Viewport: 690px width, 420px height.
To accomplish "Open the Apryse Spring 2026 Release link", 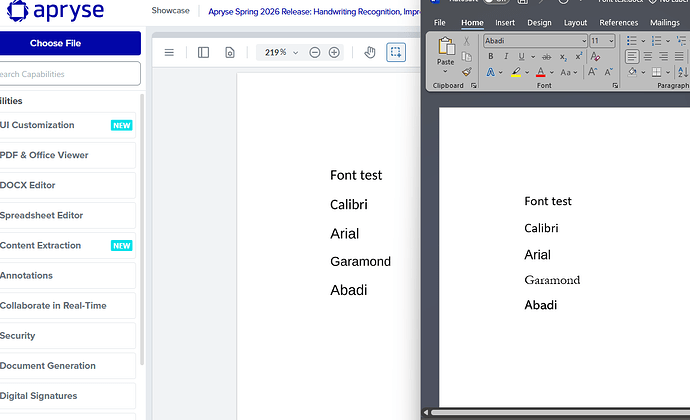I will (x=314, y=12).
